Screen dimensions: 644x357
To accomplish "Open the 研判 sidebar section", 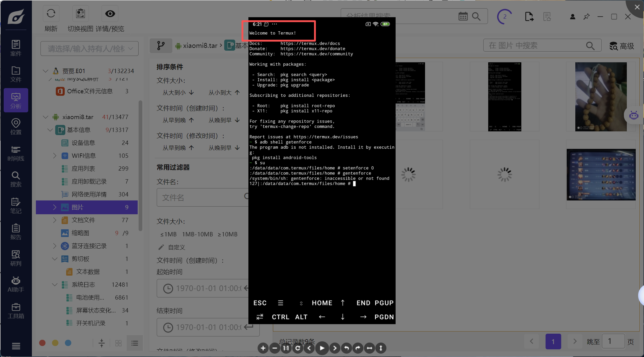I will click(16, 258).
